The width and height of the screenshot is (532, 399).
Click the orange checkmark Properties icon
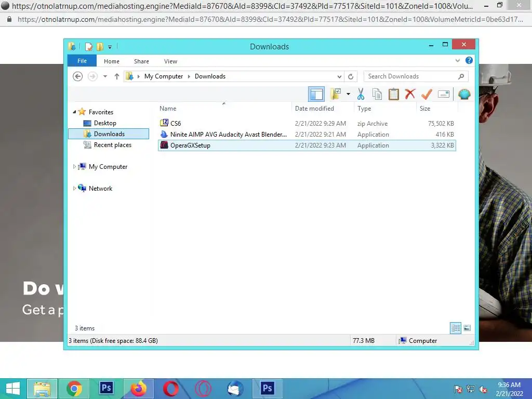(x=427, y=94)
